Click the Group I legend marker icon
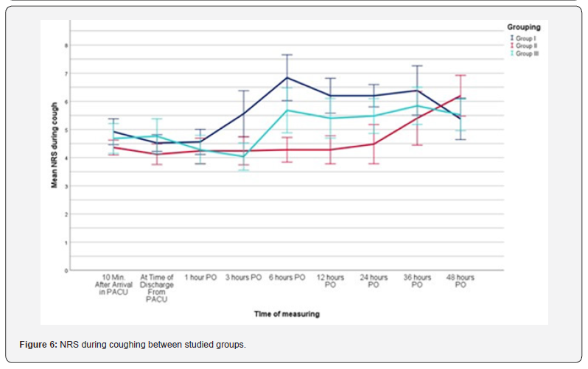This screenshot has width=588, height=369. pos(511,38)
